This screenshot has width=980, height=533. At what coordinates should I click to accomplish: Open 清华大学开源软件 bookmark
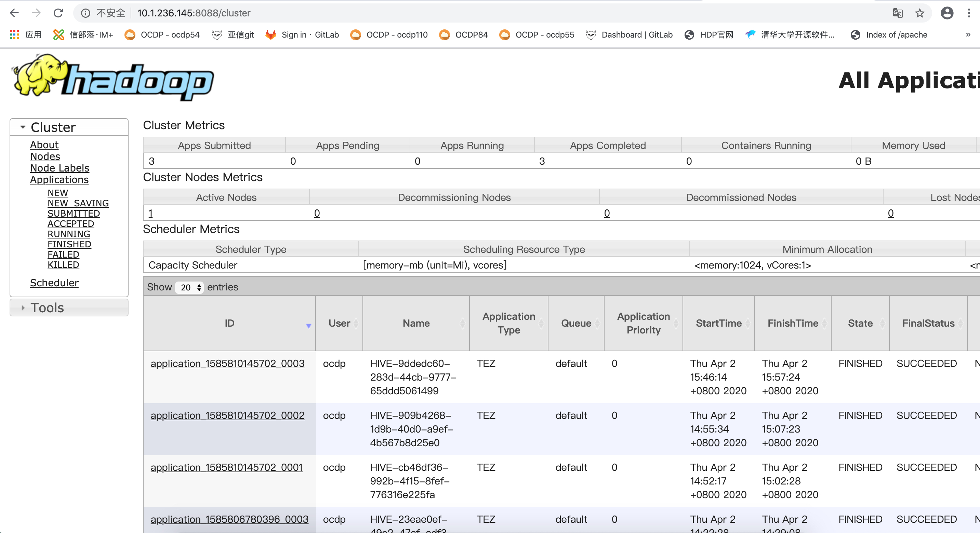(790, 35)
